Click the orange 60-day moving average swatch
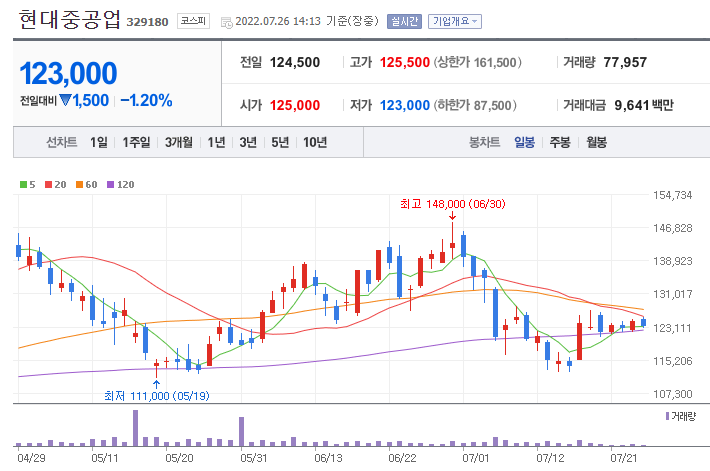The image size is (710, 471). coord(79,184)
